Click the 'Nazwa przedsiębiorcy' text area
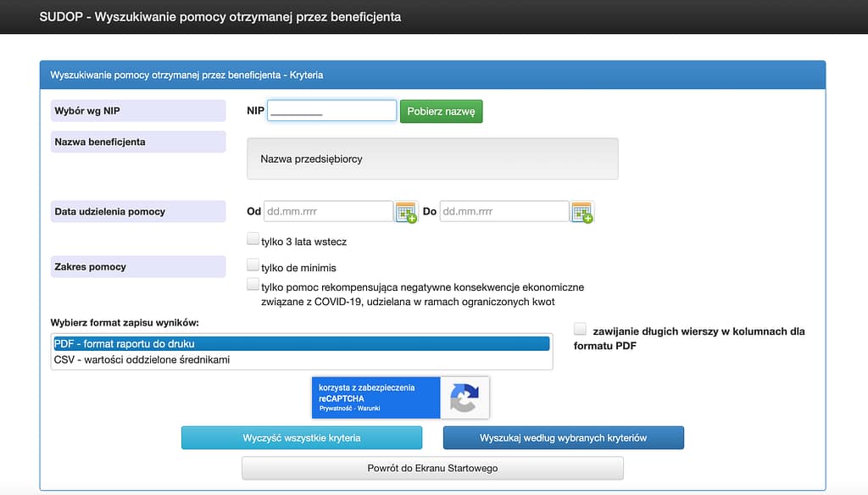The width and height of the screenshot is (868, 495). click(x=432, y=159)
